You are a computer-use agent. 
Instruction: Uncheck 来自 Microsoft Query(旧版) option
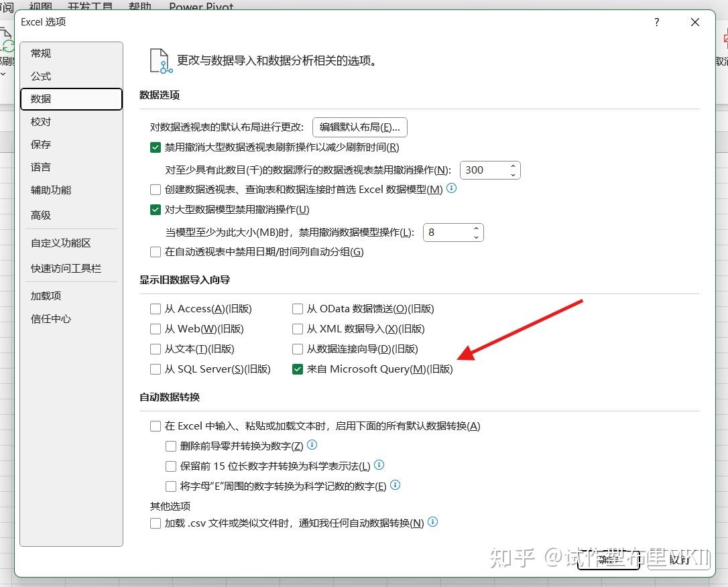pyautogui.click(x=297, y=369)
